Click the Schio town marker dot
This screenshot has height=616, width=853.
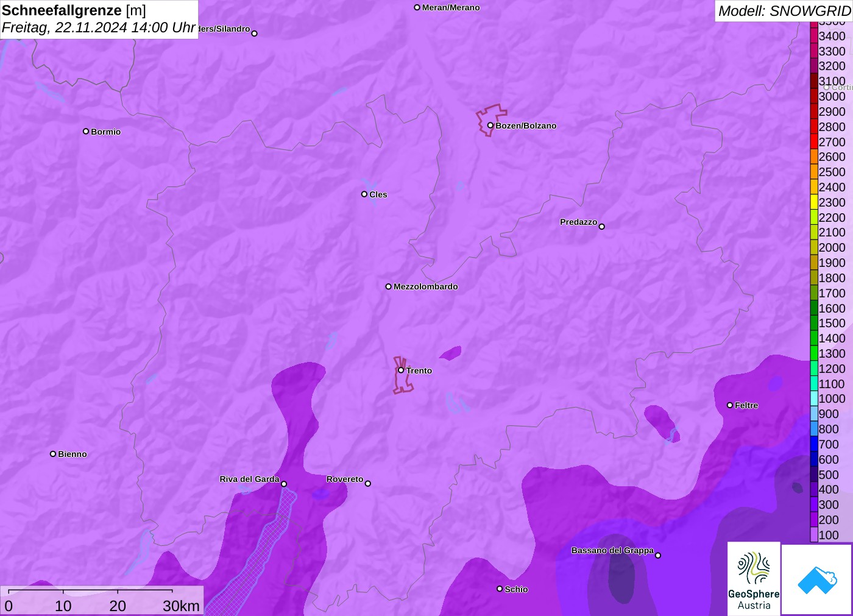(x=500, y=589)
